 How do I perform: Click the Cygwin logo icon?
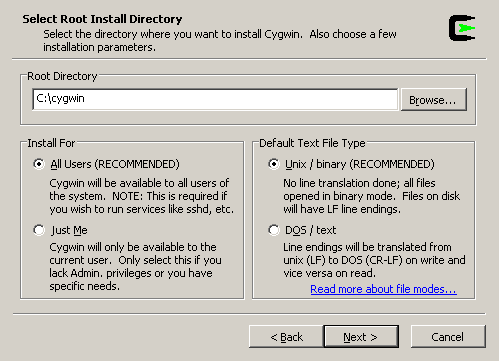pos(462,28)
